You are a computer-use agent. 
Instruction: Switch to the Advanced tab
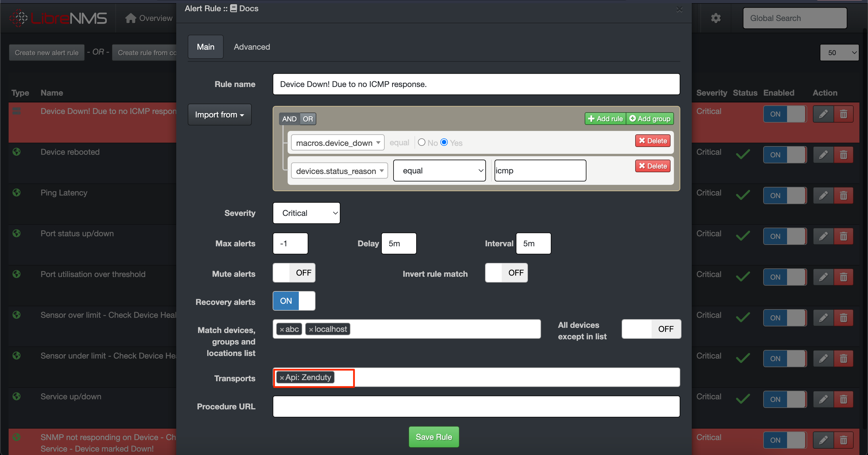click(252, 47)
